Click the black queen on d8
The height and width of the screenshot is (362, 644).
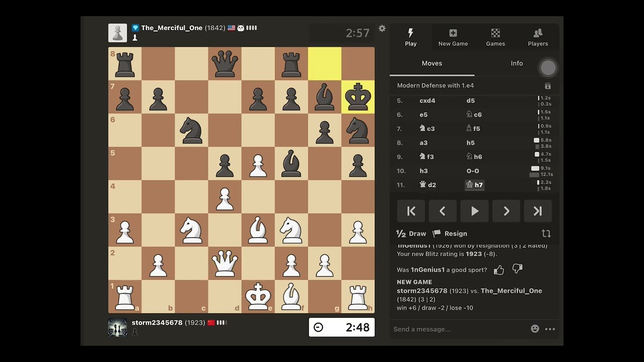[224, 64]
